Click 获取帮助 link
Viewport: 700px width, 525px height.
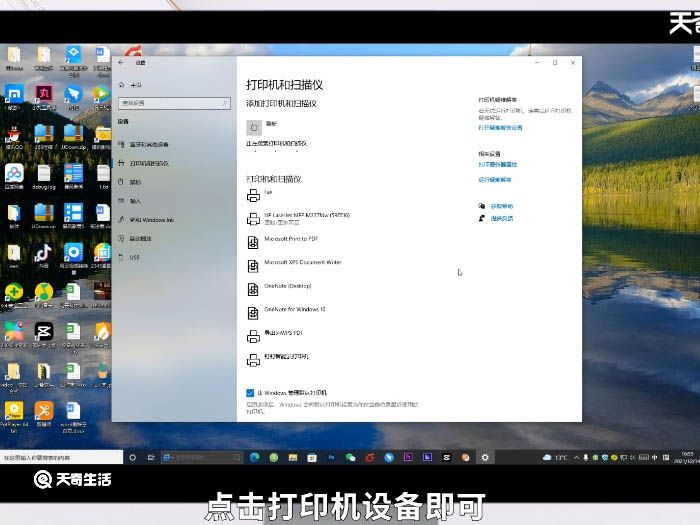[502, 206]
